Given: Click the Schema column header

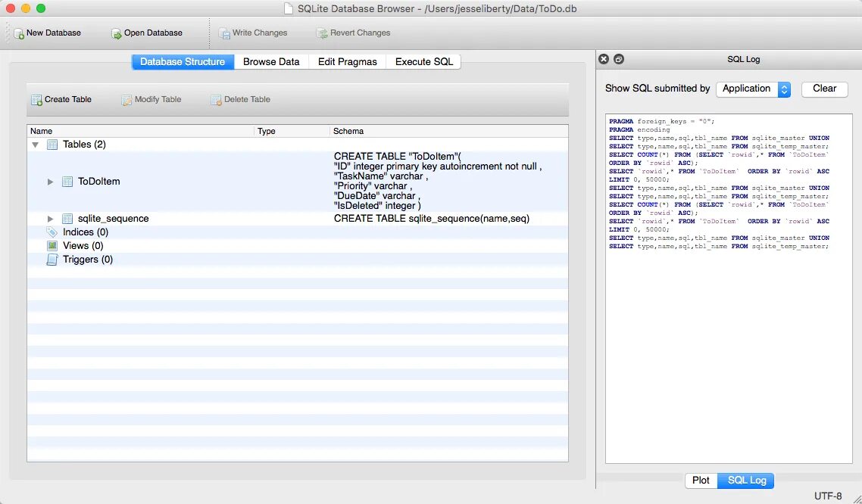Looking at the screenshot, I should point(448,131).
